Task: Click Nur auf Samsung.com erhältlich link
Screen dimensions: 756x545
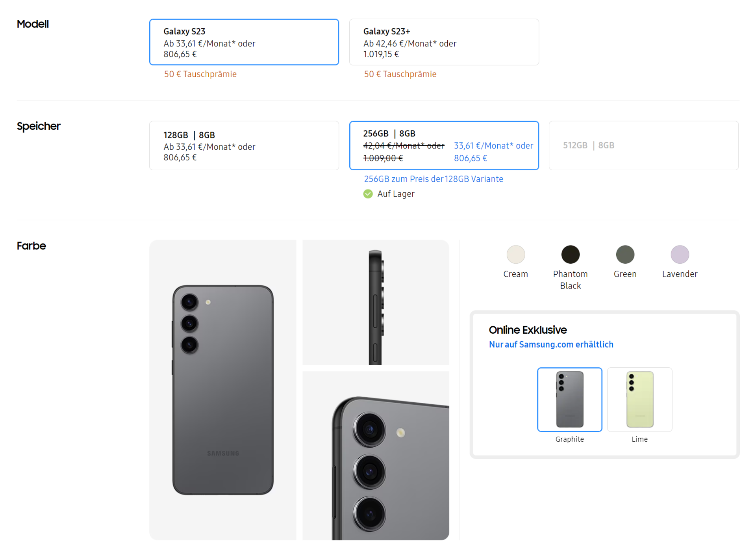Action: point(551,344)
